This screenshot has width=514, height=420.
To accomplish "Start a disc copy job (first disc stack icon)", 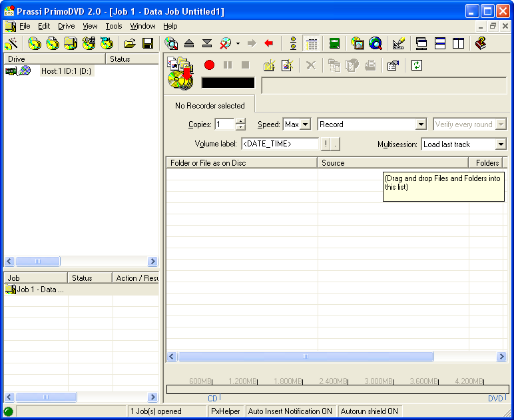I will pyautogui.click(x=35, y=43).
